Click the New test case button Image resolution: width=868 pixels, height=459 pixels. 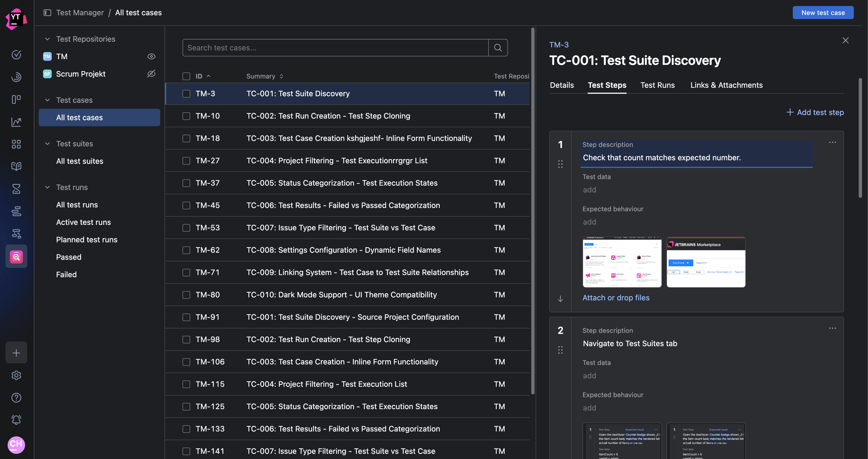[x=823, y=13]
